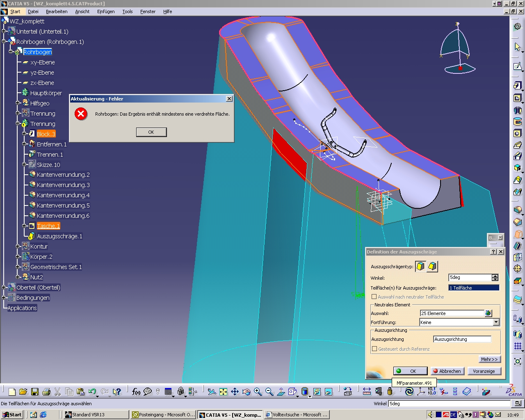Open the Formula f(x) tool
This screenshot has height=420, width=525.
[136, 392]
